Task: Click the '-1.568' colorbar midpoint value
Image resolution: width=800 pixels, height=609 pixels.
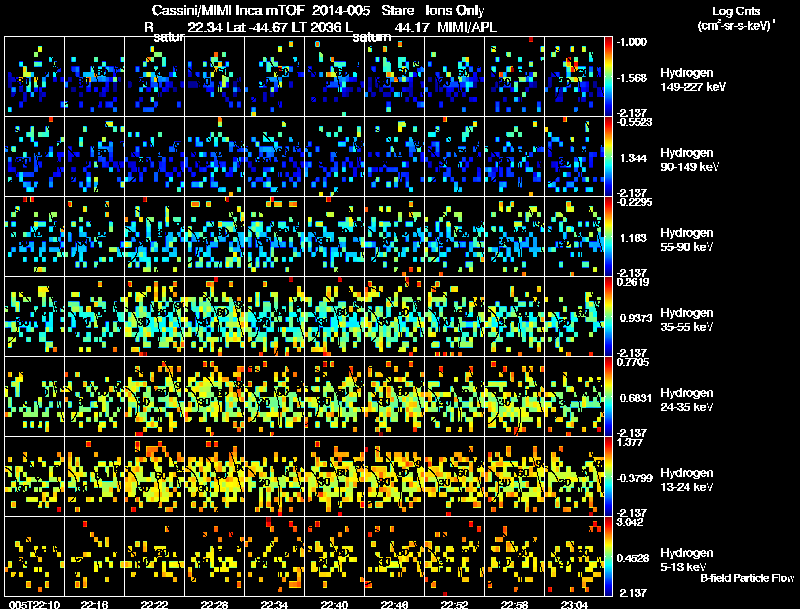Action: click(x=632, y=78)
